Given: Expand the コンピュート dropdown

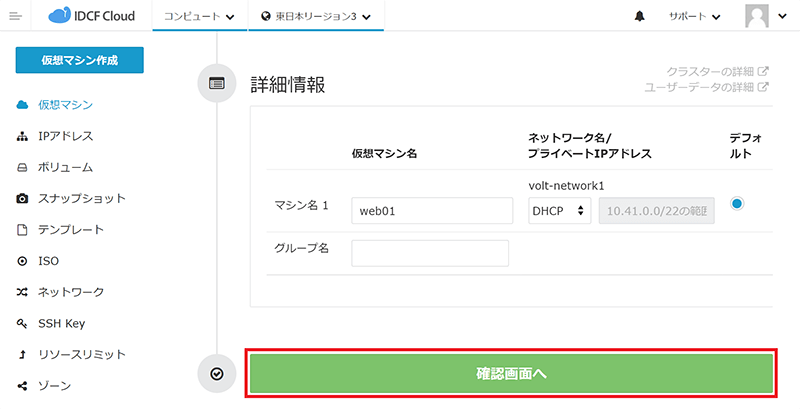Looking at the screenshot, I should tap(199, 17).
